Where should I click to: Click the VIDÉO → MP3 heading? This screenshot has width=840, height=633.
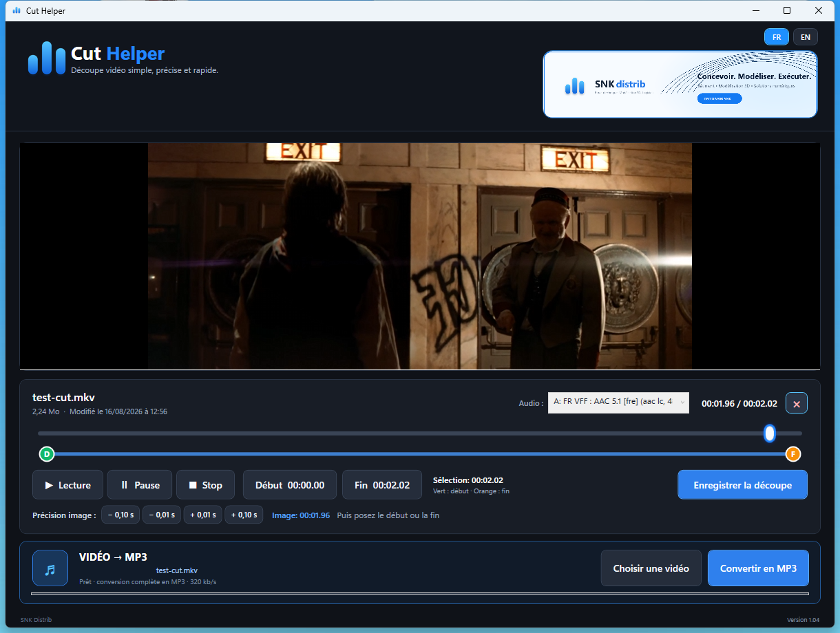(113, 557)
